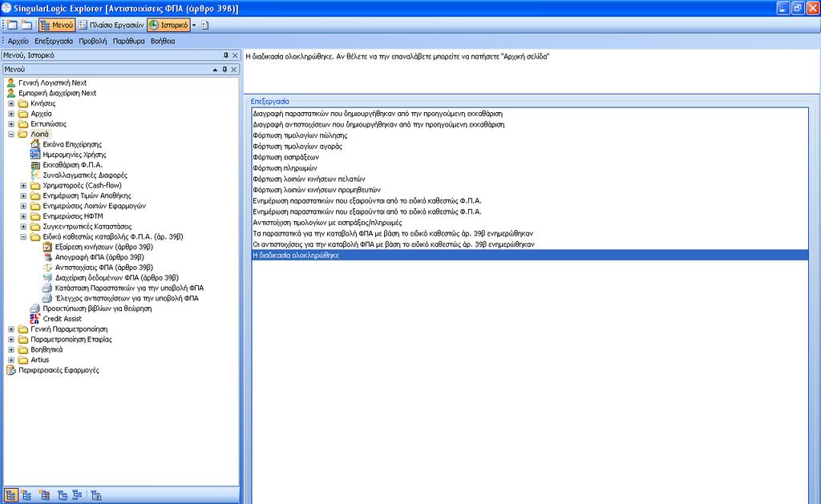This screenshot has width=821, height=504.
Task: Open the Αρχείο menu
Action: [x=18, y=41]
